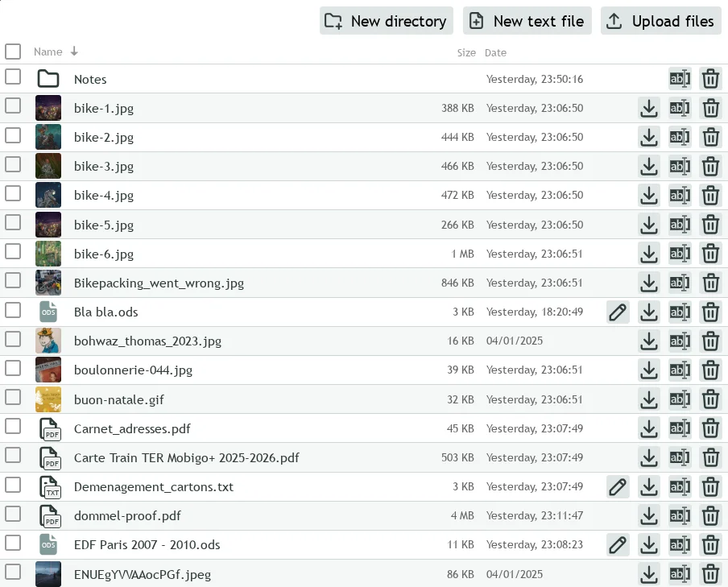The width and height of the screenshot is (728, 587).
Task: Delete EDF Paris 2007 - 2010.ods
Action: pos(711,545)
